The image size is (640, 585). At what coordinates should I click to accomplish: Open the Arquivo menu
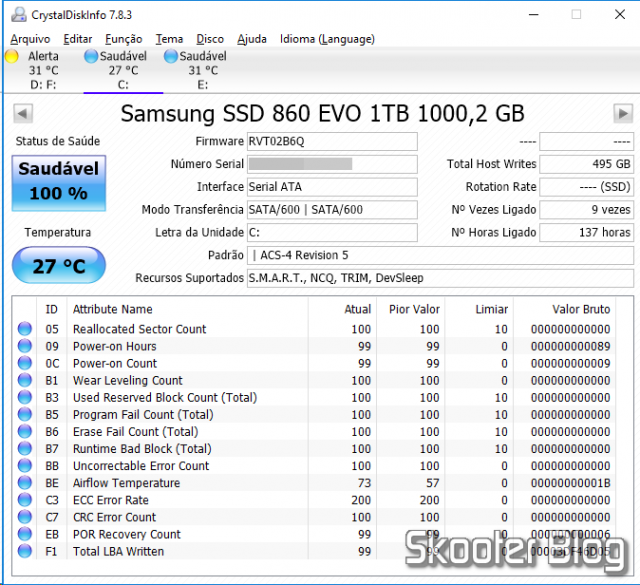[30, 39]
